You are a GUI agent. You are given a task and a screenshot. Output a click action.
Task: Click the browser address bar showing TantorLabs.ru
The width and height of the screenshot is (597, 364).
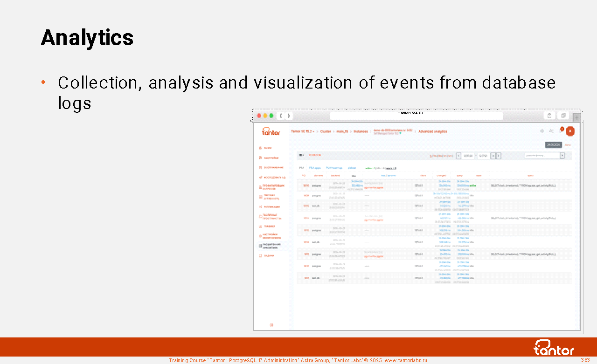tap(416, 116)
